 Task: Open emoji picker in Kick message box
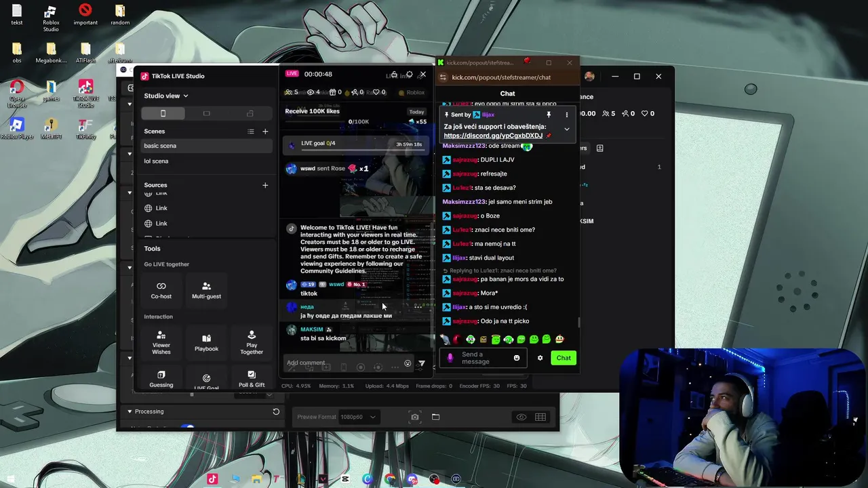click(x=517, y=358)
